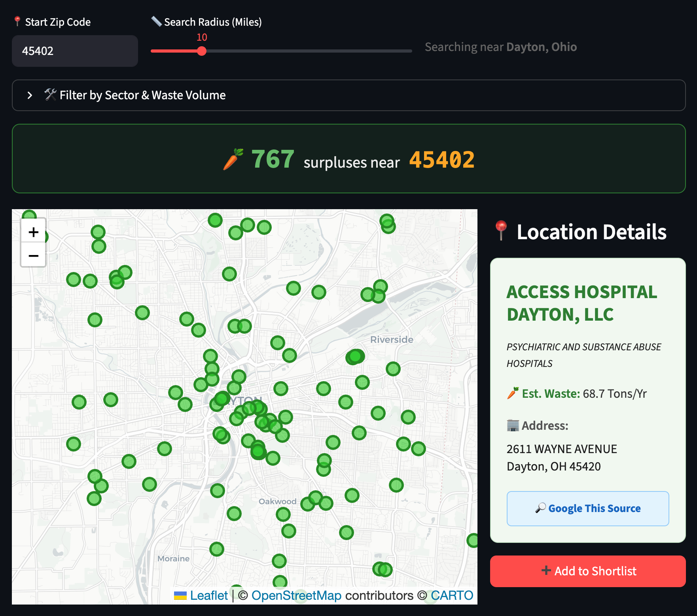Zoom out on the map
This screenshot has width=697, height=616.
pos(34,256)
